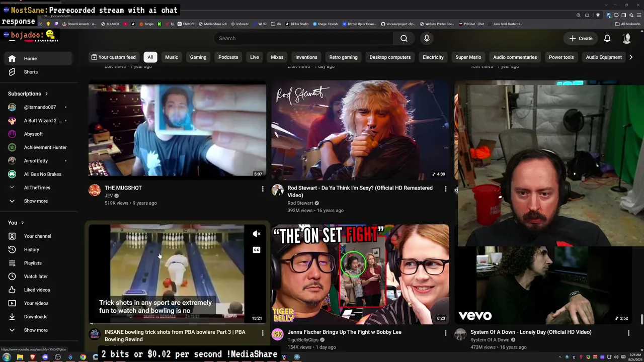
Task: Unmute the bowling video preview
Action: [257, 234]
